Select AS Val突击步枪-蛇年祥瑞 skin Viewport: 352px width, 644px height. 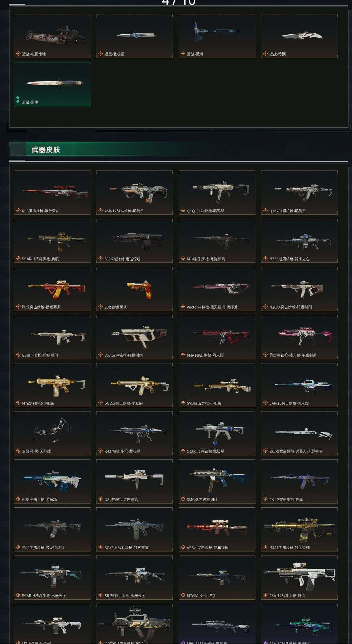point(217,530)
